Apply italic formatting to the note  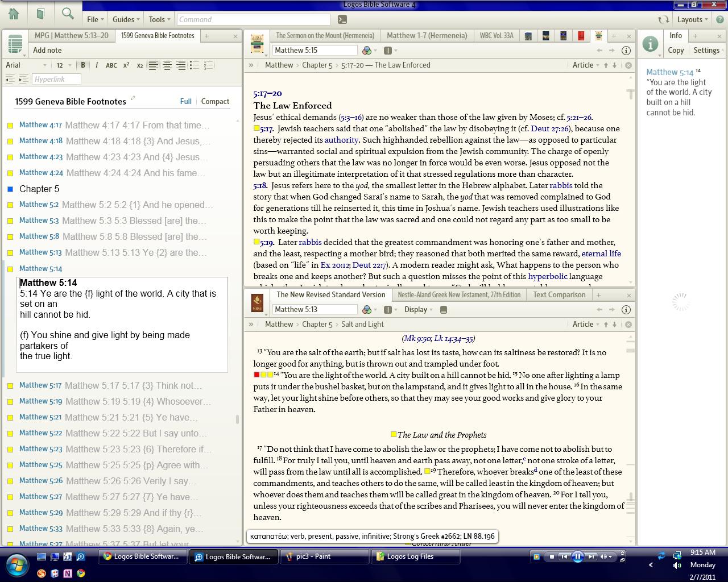click(97, 65)
